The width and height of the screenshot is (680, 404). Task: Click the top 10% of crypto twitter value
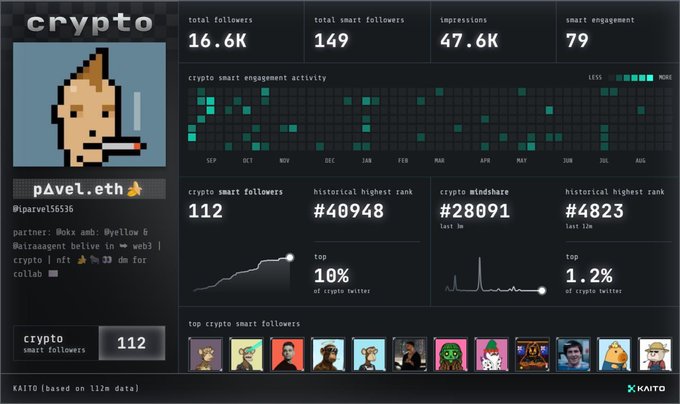pyautogui.click(x=331, y=276)
